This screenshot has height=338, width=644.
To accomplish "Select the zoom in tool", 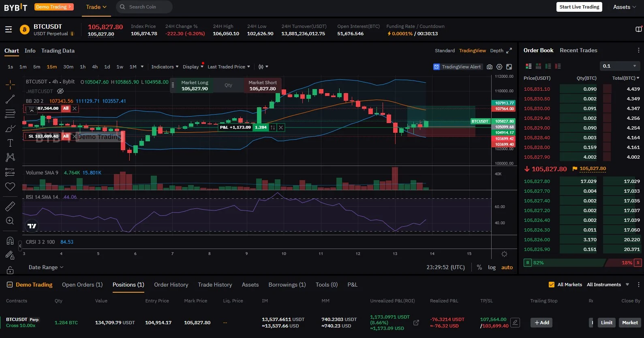I will click(10, 221).
